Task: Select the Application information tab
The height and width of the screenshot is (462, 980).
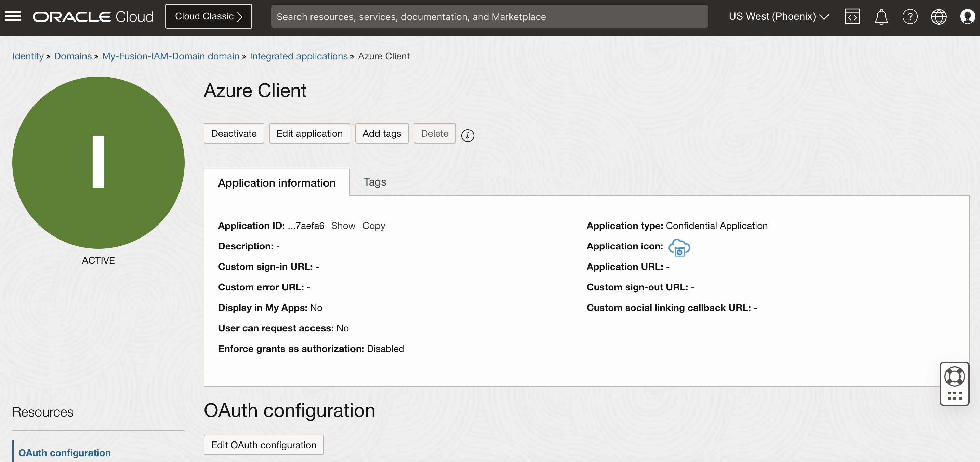Action: coord(277,183)
